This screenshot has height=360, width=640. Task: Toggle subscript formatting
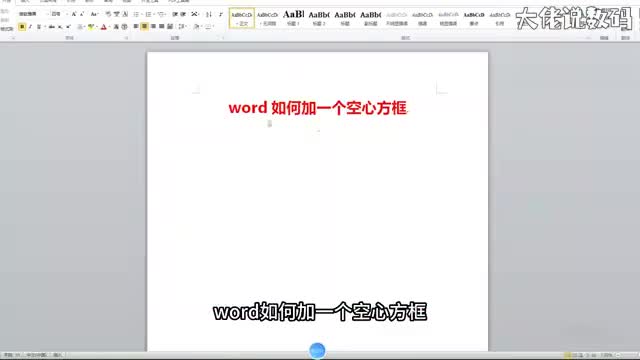pyautogui.click(x=60, y=27)
